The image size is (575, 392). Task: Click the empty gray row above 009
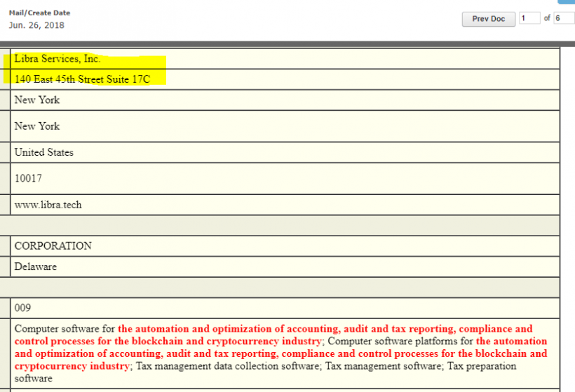click(x=280, y=287)
